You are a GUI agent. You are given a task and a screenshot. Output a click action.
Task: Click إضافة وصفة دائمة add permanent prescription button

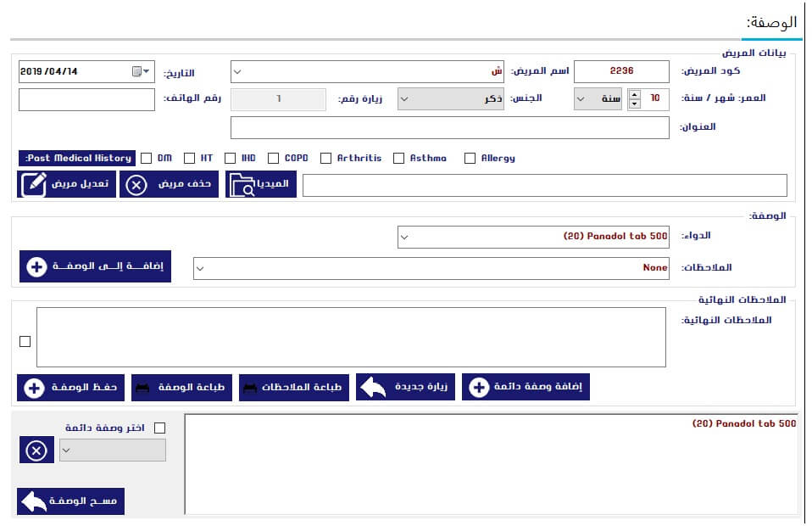coord(526,387)
